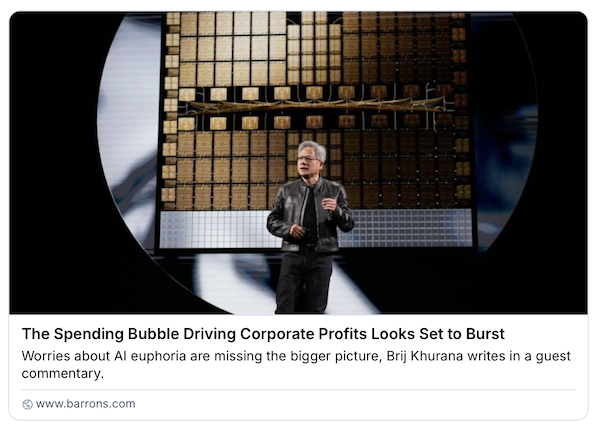Open the www.barrons.com source link
This screenshot has height=428, width=600.
click(85, 404)
